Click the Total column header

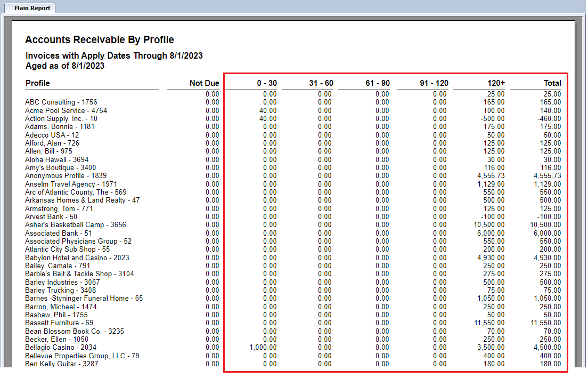pos(552,83)
